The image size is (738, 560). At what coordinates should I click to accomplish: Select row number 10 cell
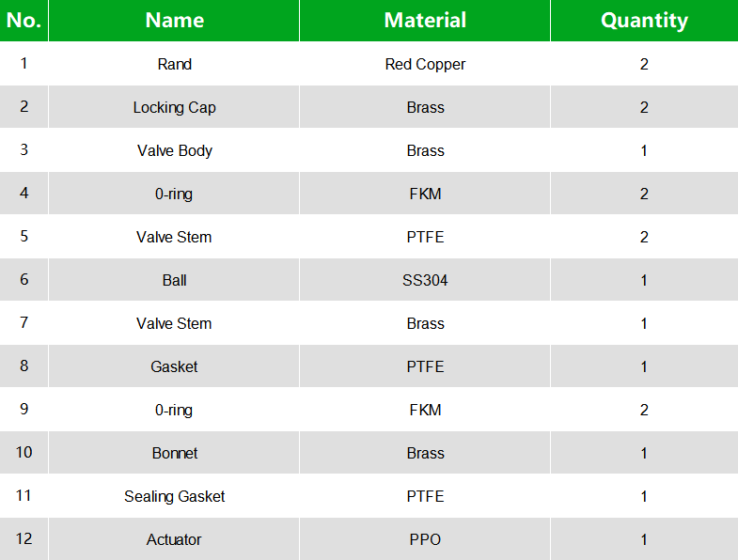click(x=24, y=453)
